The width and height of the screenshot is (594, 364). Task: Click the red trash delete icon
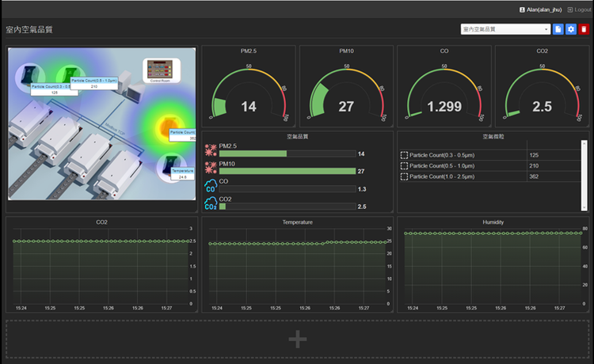coord(584,29)
